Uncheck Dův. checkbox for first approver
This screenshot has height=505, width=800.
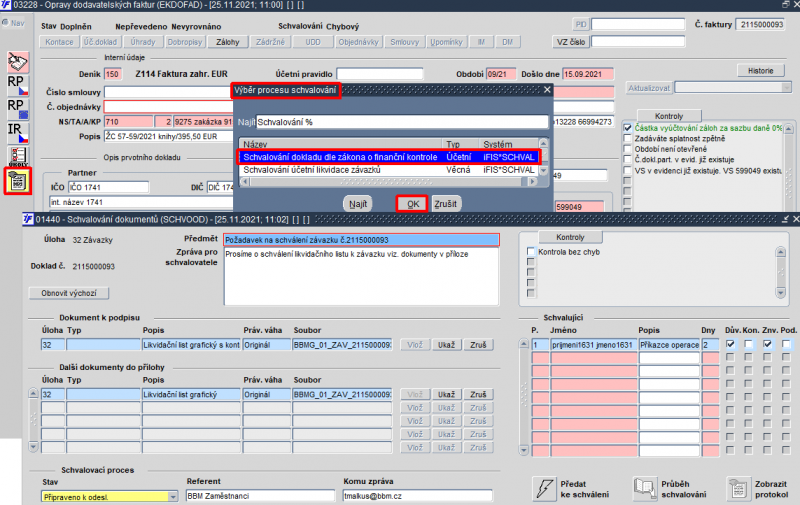[730, 344]
